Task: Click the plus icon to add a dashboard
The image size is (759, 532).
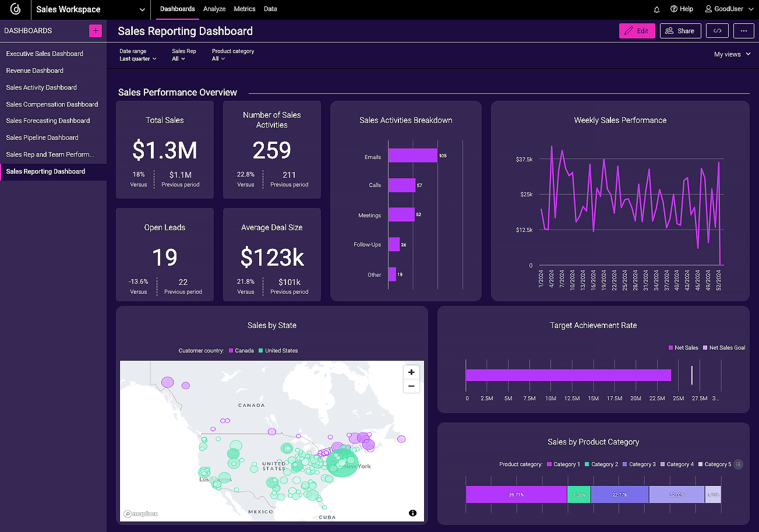Action: (95, 30)
